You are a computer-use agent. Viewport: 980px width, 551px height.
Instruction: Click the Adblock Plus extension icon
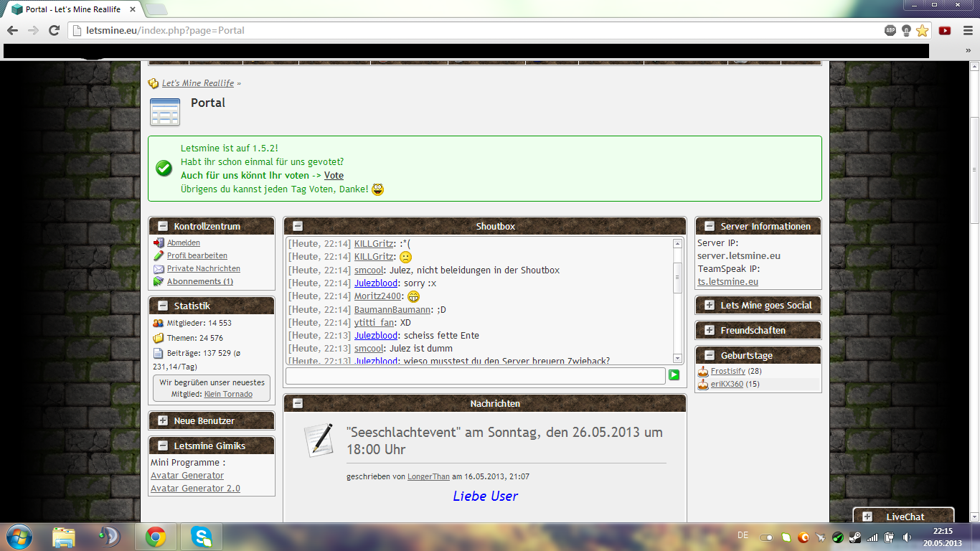[890, 30]
